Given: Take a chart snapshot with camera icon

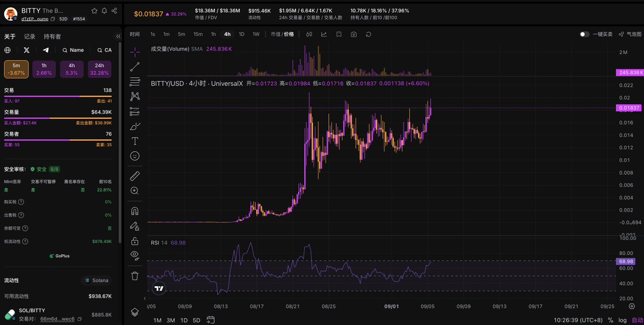Looking at the screenshot, I should pyautogui.click(x=353, y=34).
